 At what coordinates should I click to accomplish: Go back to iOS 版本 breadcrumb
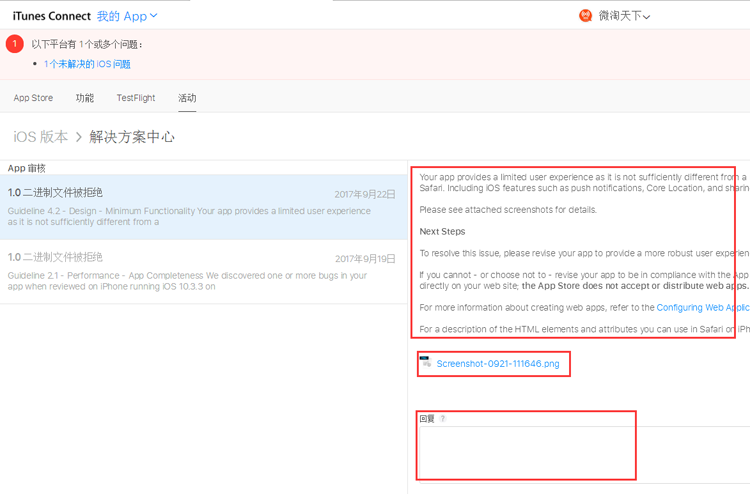40,137
